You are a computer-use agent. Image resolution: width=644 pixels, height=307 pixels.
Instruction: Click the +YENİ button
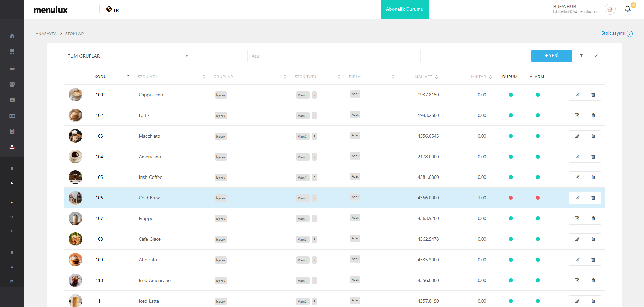pos(551,56)
